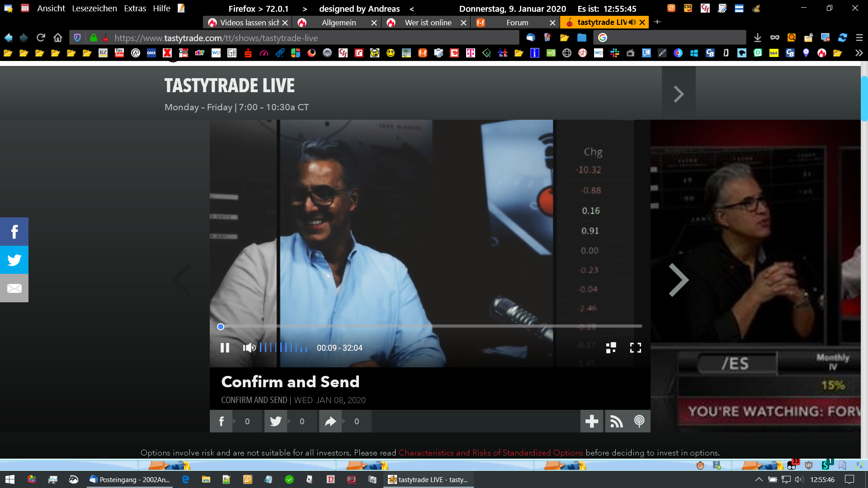868x488 pixels.
Task: Go to next video with right chevron
Action: click(x=679, y=280)
